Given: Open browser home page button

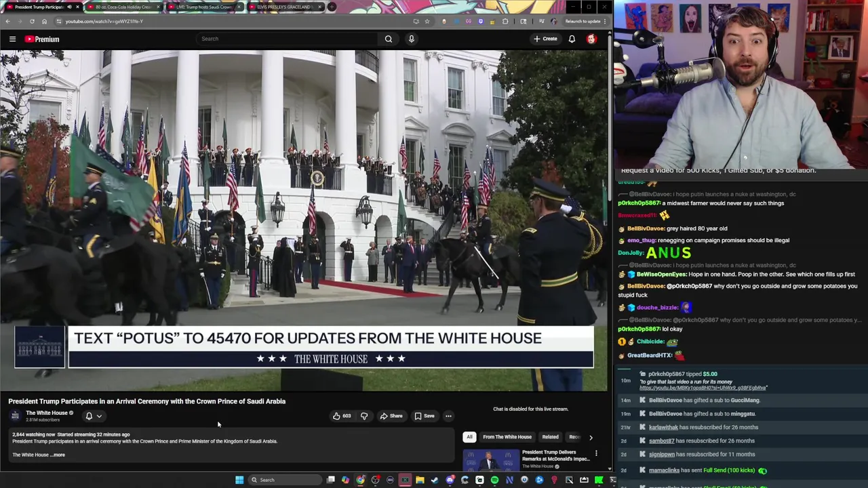Looking at the screenshot, I should [45, 21].
